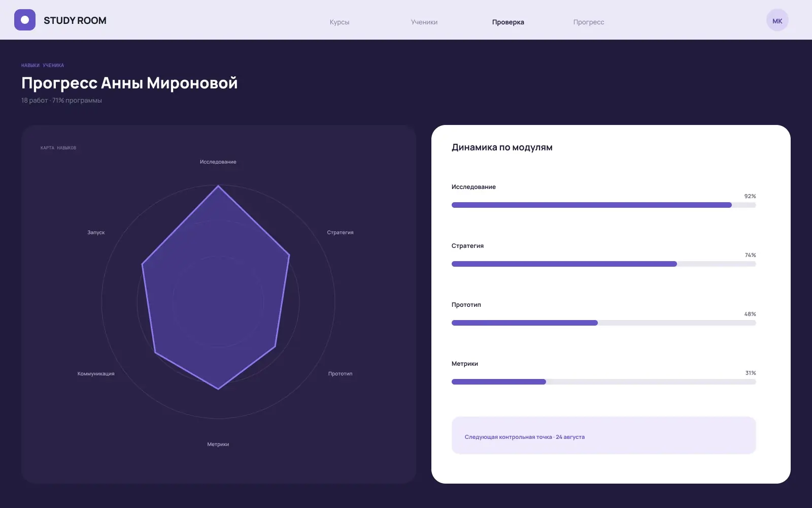Image resolution: width=812 pixels, height=508 pixels.
Task: Click the Стратегия module label in list
Action: [467, 246]
